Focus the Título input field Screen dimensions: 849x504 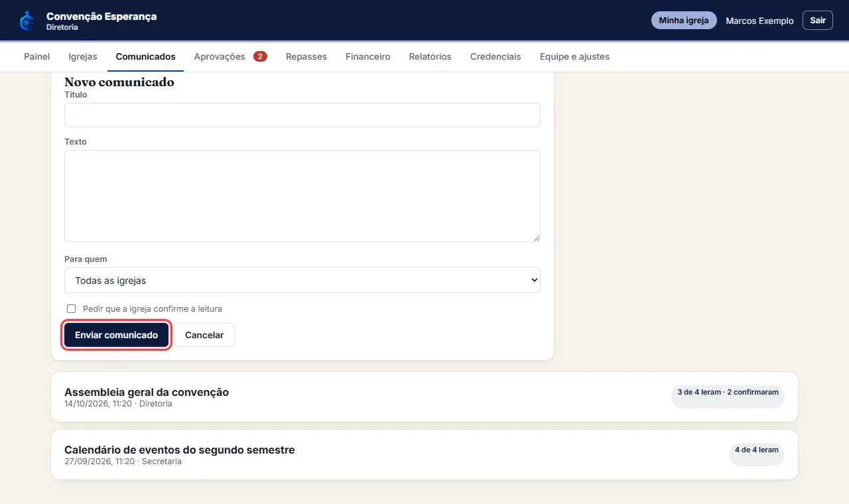tap(302, 115)
